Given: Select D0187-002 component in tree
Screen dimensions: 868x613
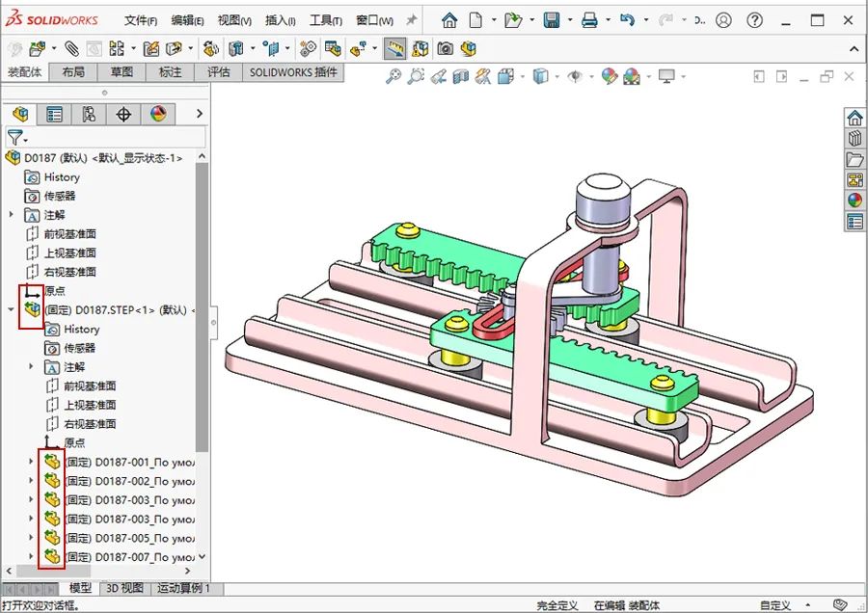Looking at the screenshot, I should pyautogui.click(x=129, y=481).
